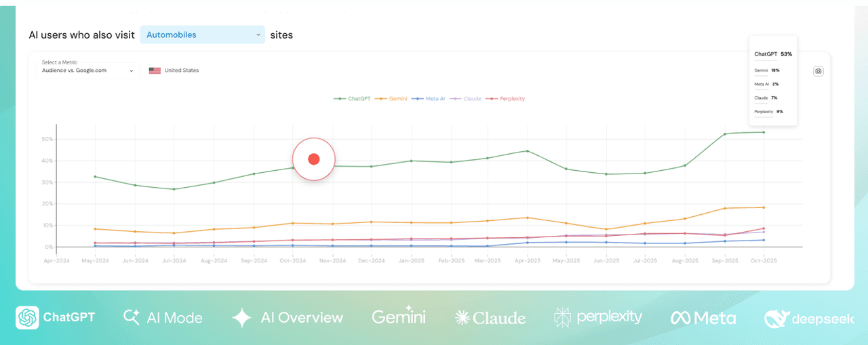Image resolution: width=868 pixels, height=345 pixels.
Task: Click the ChatGPT peak point at Apr-2025
Action: pos(528,151)
